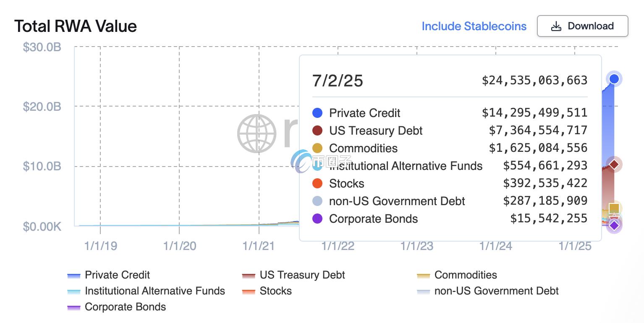Click the download arrow icon
The image size is (644, 323).
(x=556, y=26)
